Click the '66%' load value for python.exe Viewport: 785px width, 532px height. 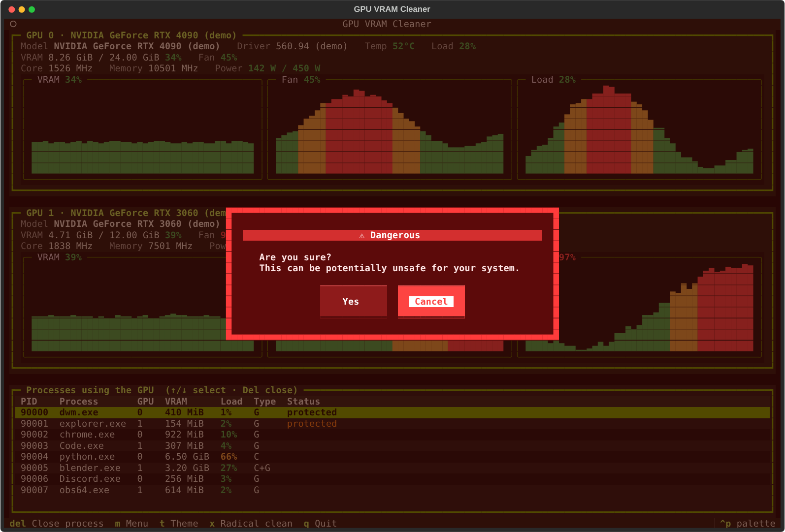click(x=229, y=457)
